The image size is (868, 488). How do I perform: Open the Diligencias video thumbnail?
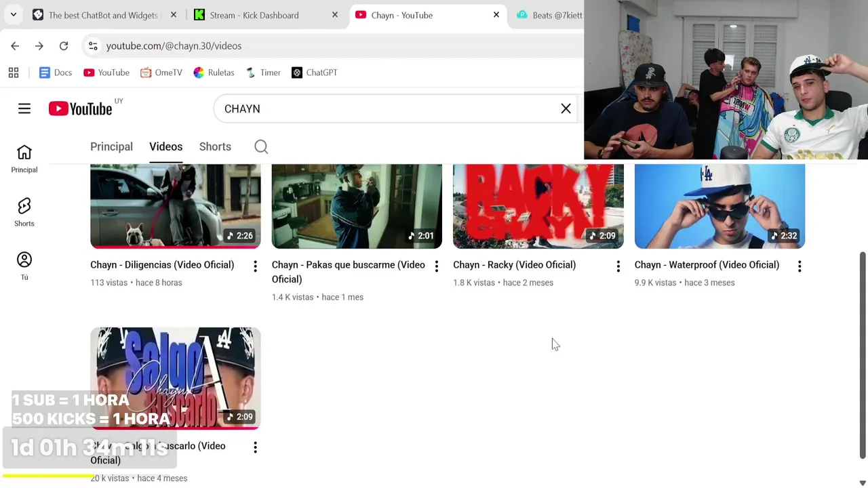point(176,206)
